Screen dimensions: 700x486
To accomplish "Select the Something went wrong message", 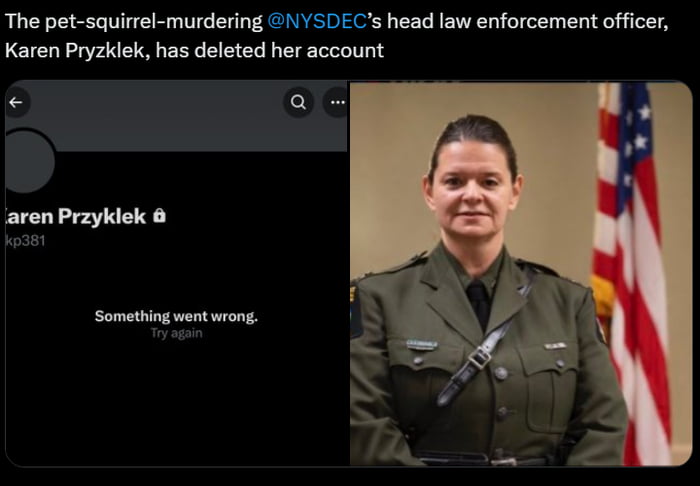I will [176, 316].
